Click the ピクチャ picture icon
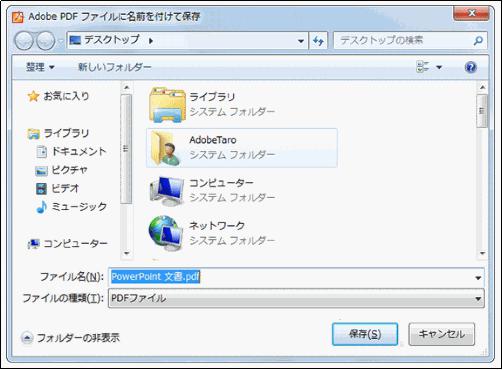Screen dimensions: 503x370 click(42, 171)
